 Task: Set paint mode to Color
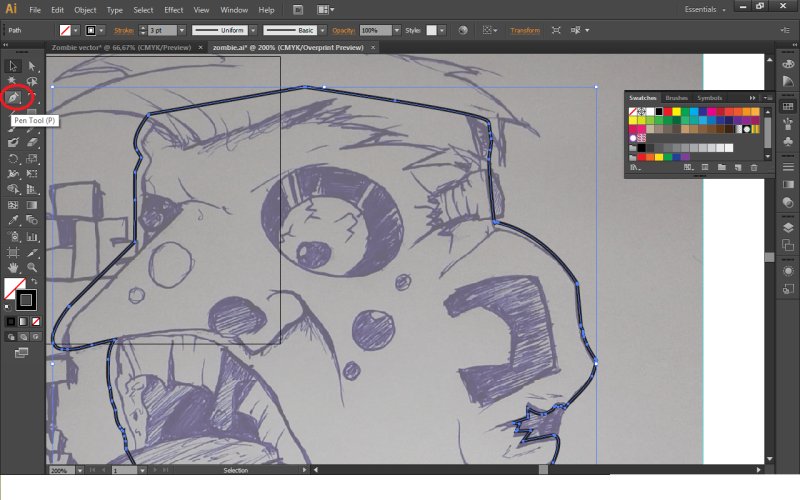coord(11,321)
